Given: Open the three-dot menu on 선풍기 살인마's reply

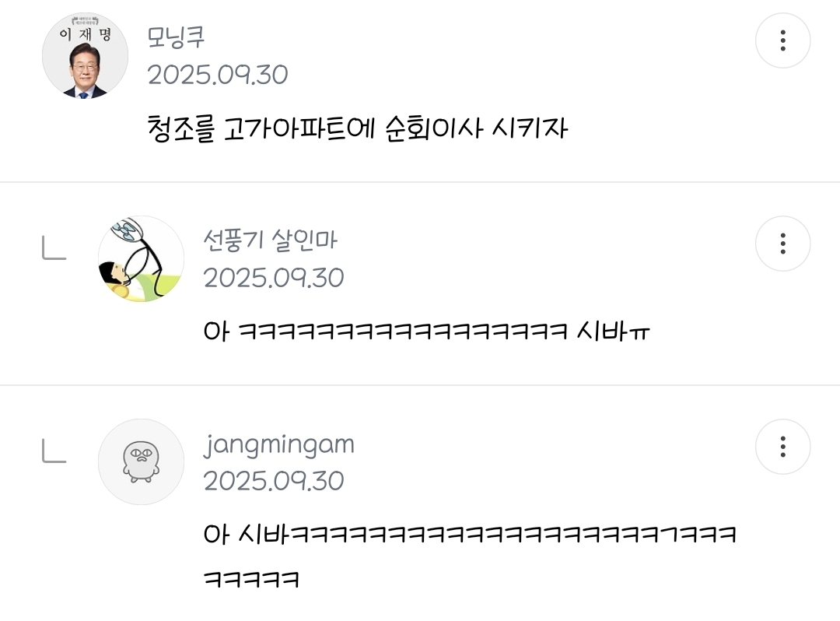Looking at the screenshot, I should pos(782,244).
